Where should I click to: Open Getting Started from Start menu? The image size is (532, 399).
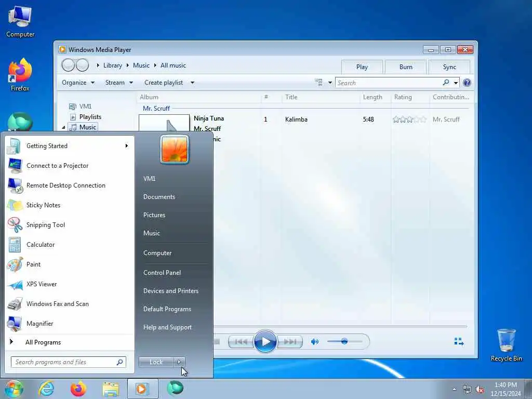pyautogui.click(x=69, y=146)
